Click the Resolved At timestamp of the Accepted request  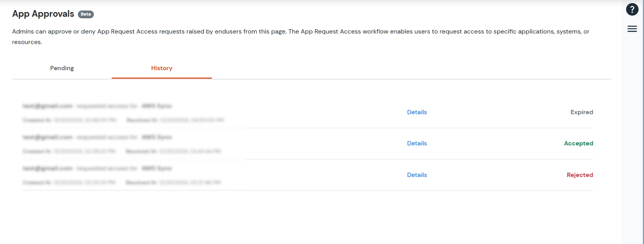(190, 151)
